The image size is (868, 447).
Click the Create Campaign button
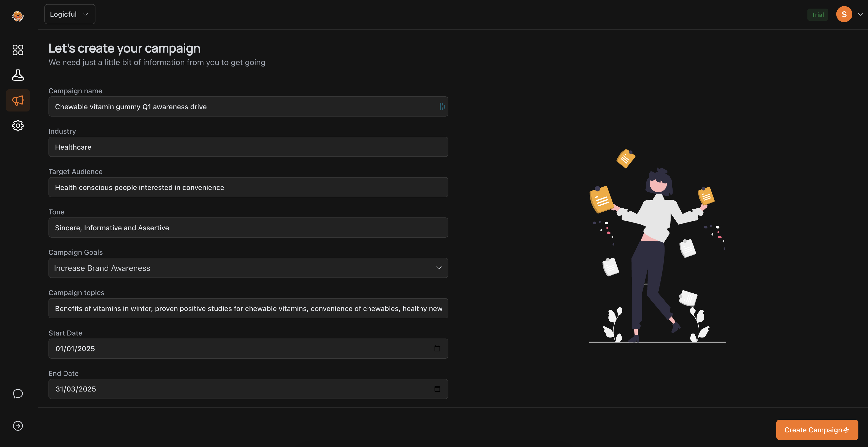click(x=817, y=430)
